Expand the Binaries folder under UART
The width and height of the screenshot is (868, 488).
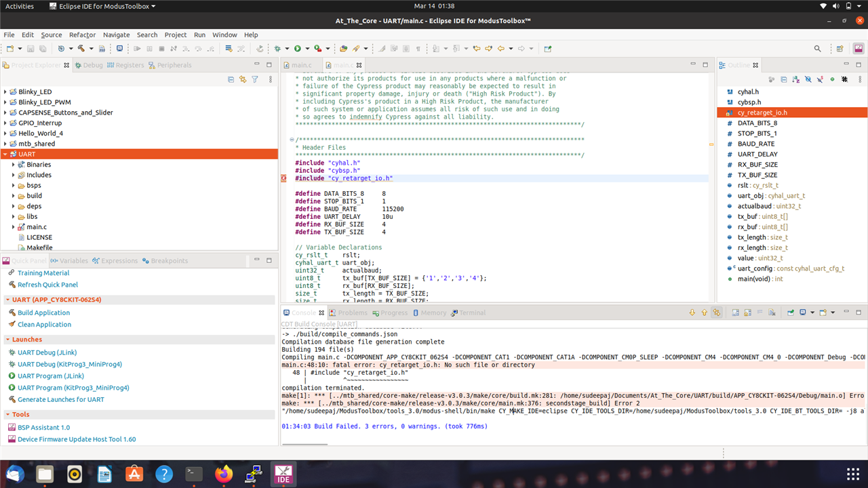coord(14,165)
